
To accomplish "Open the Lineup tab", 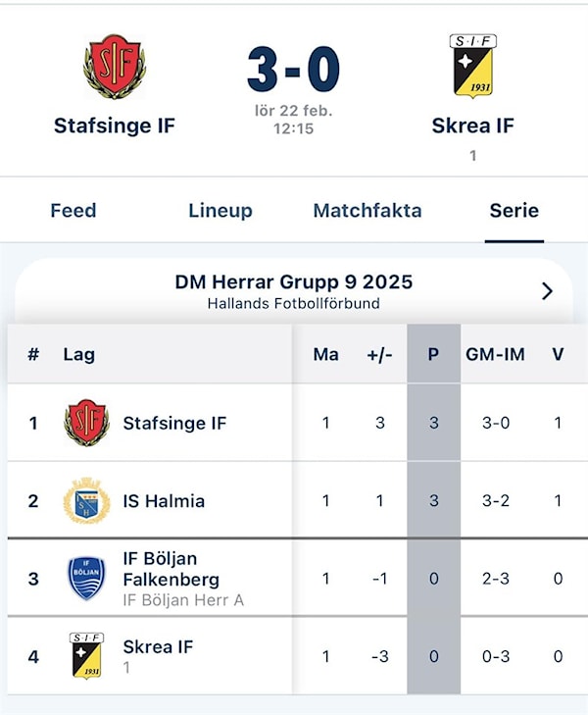I will pyautogui.click(x=220, y=210).
